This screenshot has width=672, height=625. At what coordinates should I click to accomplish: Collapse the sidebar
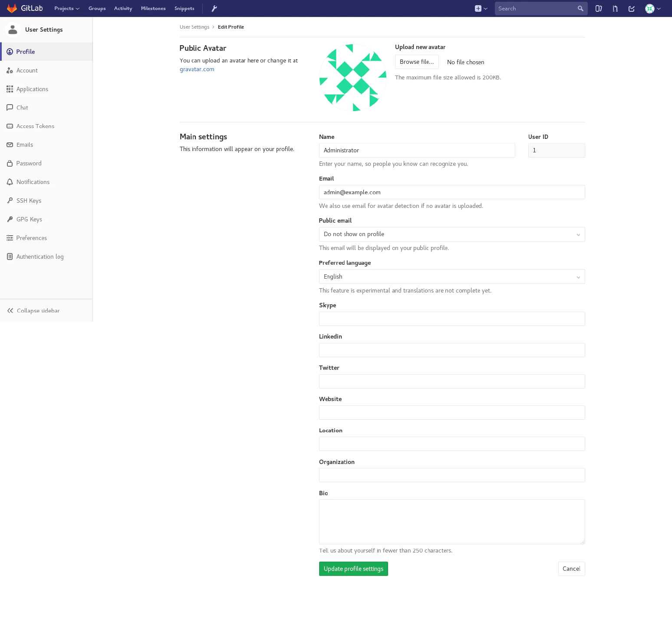[x=34, y=311]
